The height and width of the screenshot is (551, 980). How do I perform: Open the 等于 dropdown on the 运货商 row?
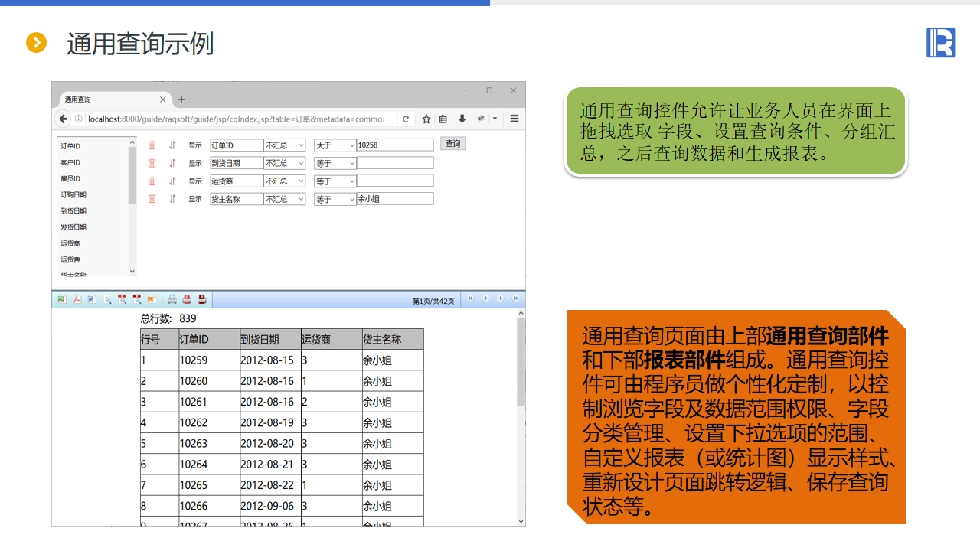[335, 181]
